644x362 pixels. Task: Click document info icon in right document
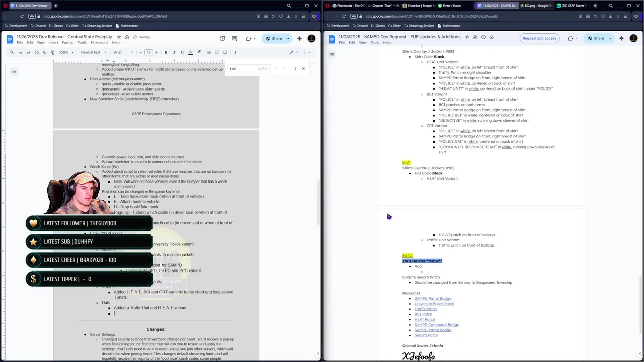point(484,37)
